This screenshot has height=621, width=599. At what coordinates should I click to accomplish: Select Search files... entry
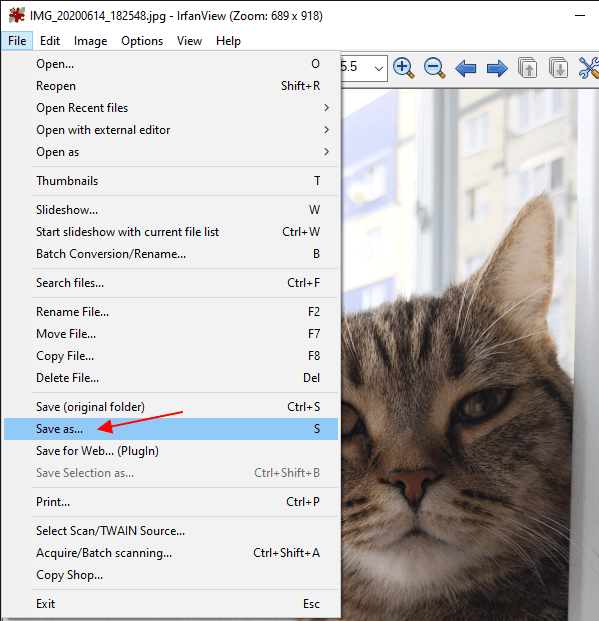click(x=171, y=283)
